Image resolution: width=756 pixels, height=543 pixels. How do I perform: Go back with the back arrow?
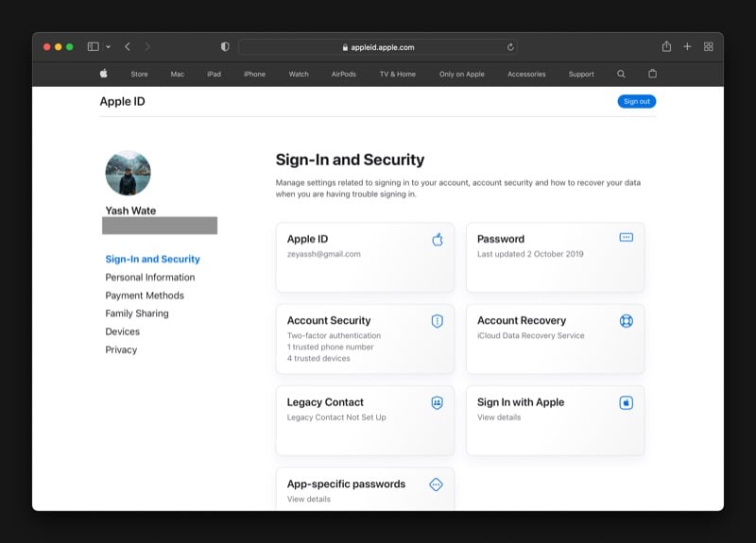(128, 46)
